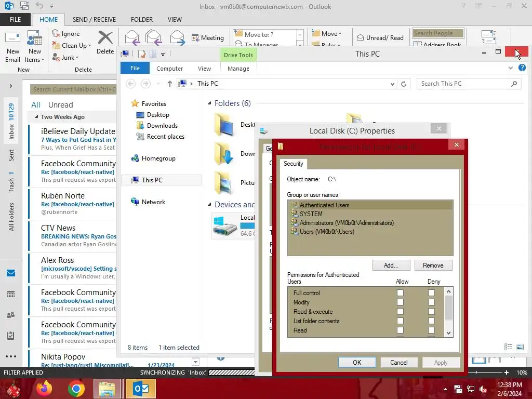Expand This PC address bar dropdown
Viewport: 532px width, 399px height.
(392, 84)
